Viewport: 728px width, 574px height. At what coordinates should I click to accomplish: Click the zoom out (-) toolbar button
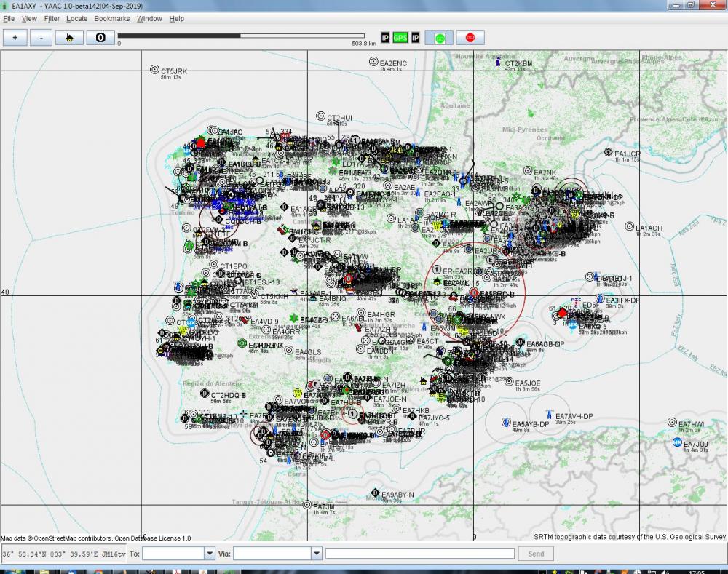[41, 38]
